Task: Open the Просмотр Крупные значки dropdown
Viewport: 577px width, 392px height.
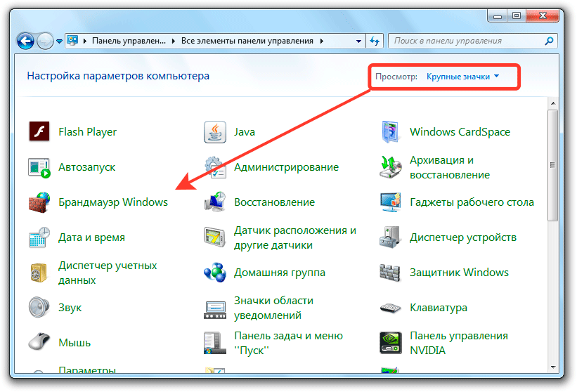Action: tap(462, 77)
